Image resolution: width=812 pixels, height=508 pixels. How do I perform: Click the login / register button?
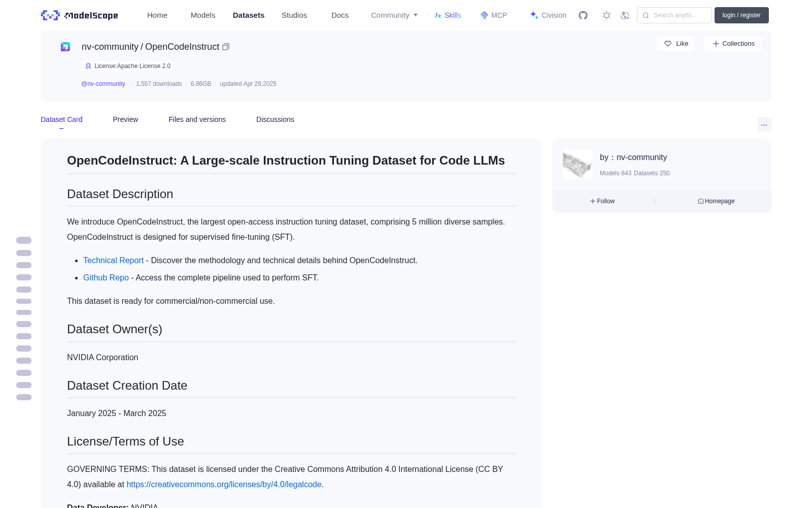coord(741,15)
